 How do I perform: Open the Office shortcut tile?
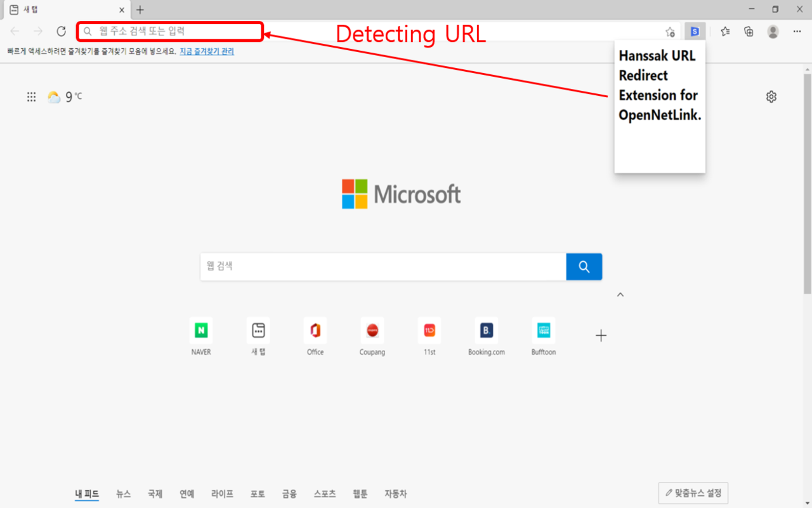pos(315,330)
